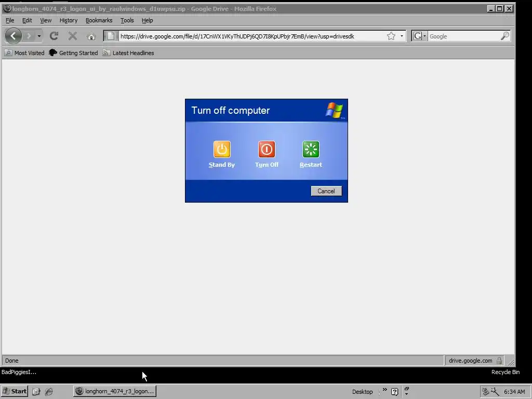The height and width of the screenshot is (399, 532).
Task: Click the first system tray icon
Action: pyautogui.click(x=486, y=392)
